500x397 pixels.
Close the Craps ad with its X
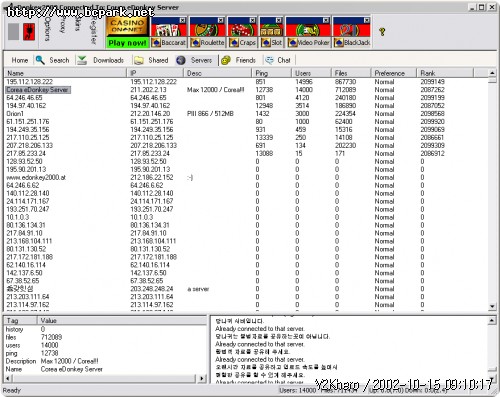point(252,20)
